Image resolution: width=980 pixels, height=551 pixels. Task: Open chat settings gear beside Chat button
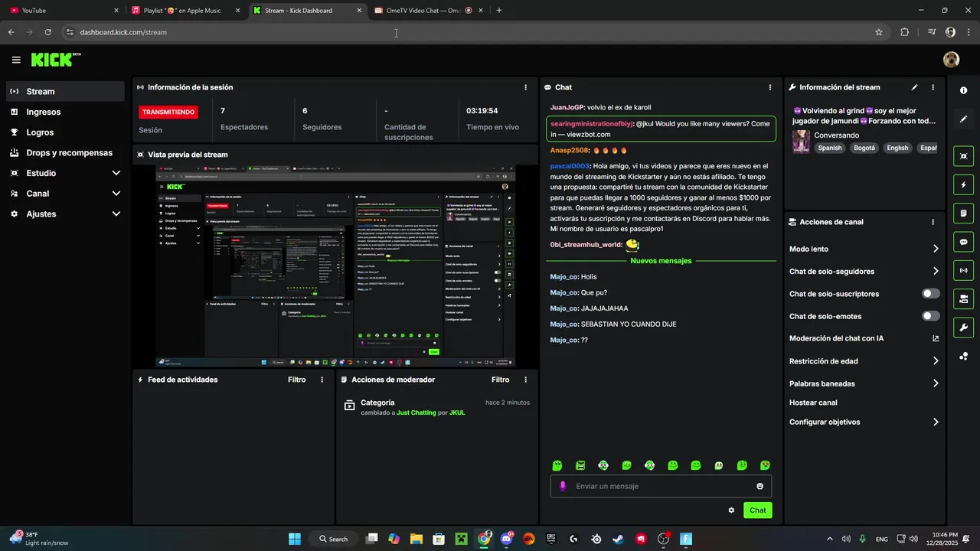pyautogui.click(x=731, y=510)
